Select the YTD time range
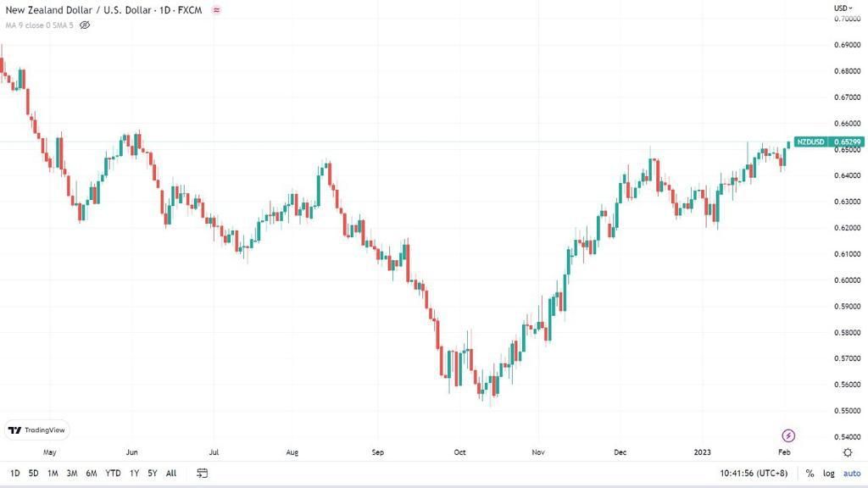 pyautogui.click(x=113, y=473)
